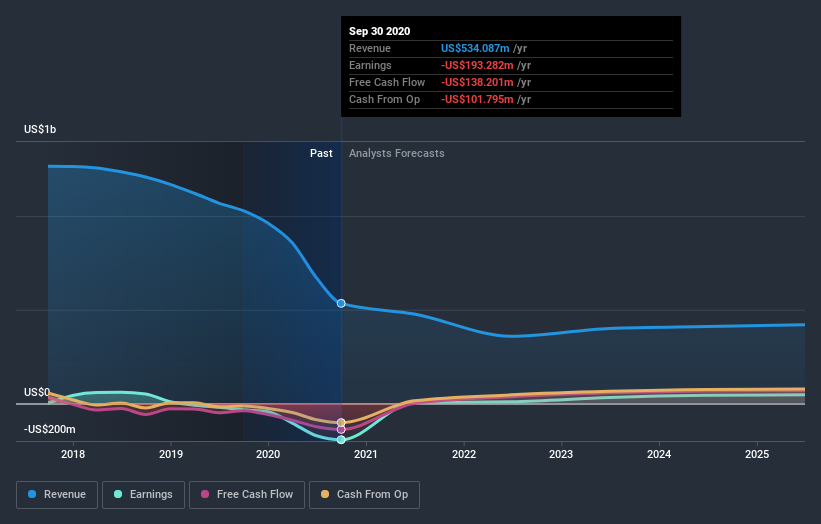Click the -US$193.282m earnings value
The height and width of the screenshot is (524, 821).
477,65
